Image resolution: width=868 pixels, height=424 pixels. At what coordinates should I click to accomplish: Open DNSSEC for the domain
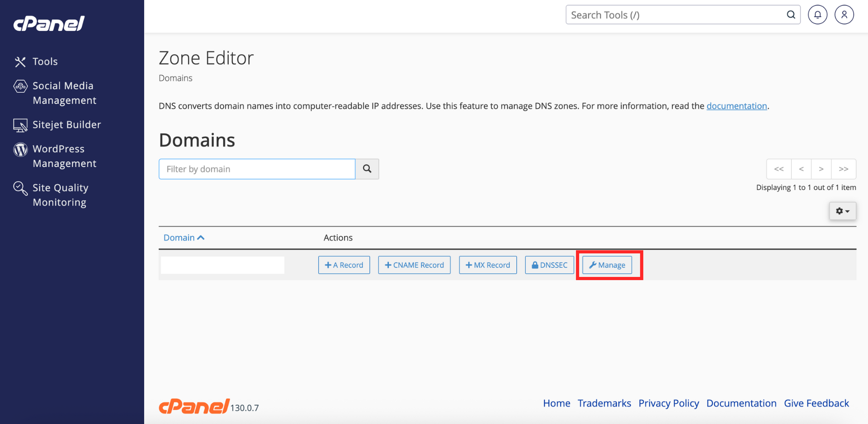(549, 265)
